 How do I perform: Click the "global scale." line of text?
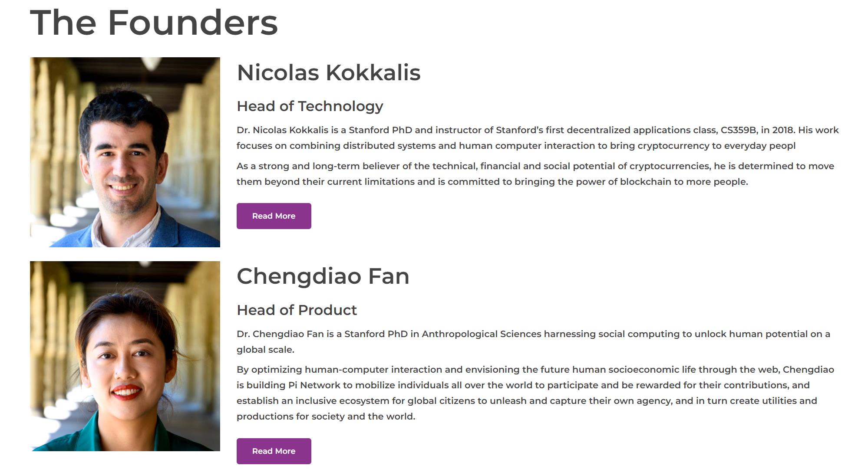click(265, 350)
